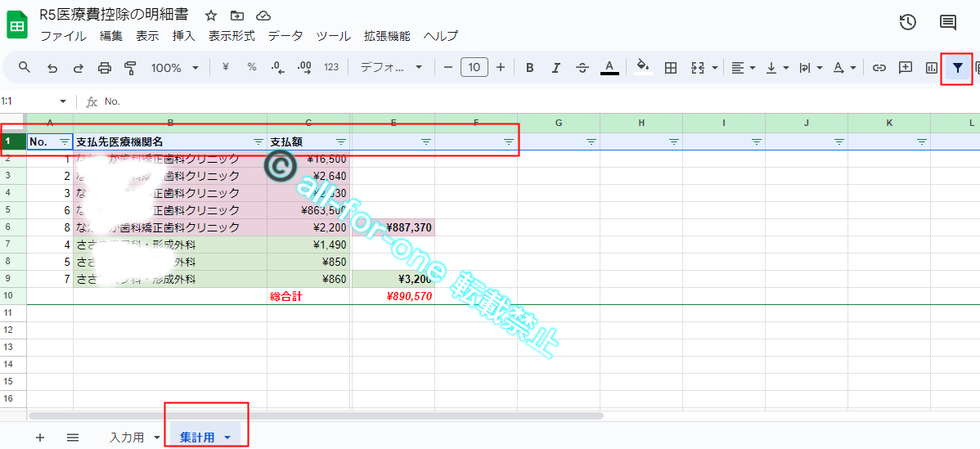This screenshot has width=980, height=449.
Task: Decrease font size with minus button
Action: pos(447,67)
